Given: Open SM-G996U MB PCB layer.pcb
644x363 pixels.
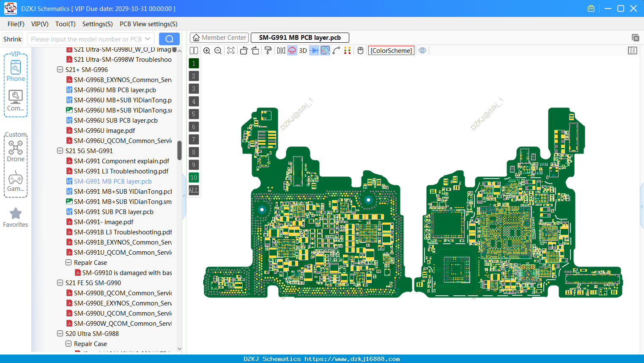Looking at the screenshot, I should coord(115,90).
